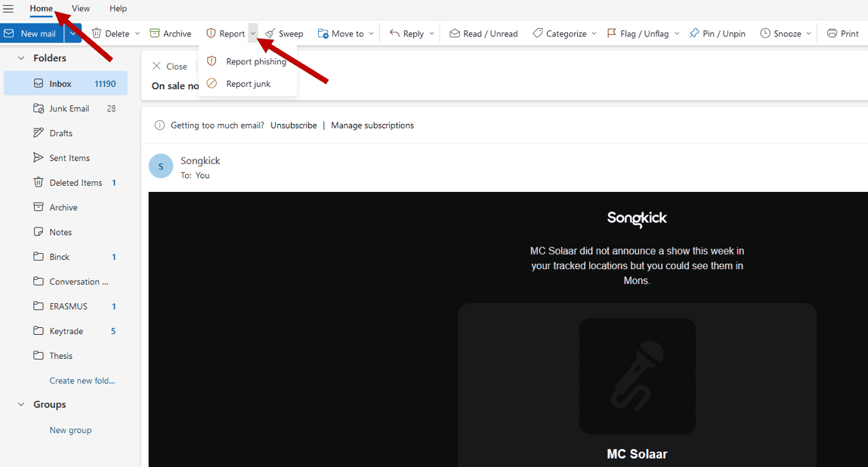Open Manage subscriptions
Viewport: 868px width, 467px height.
(372, 125)
